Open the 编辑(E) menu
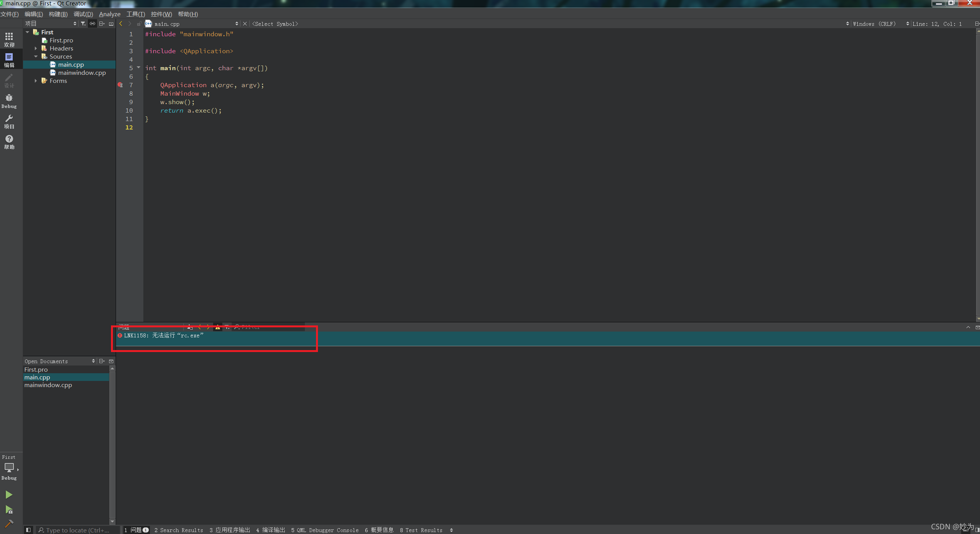 [x=34, y=14]
